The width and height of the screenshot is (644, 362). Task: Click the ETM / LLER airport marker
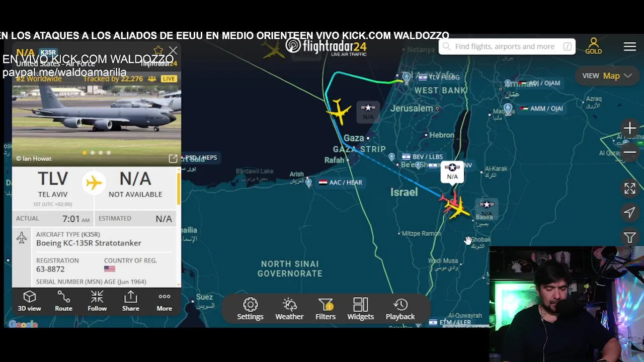click(x=449, y=322)
